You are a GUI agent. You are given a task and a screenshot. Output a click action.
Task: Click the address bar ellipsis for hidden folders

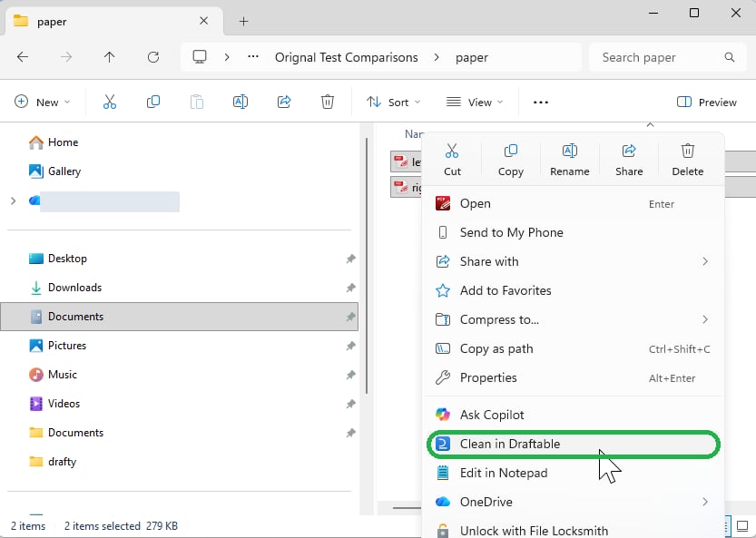pos(253,57)
